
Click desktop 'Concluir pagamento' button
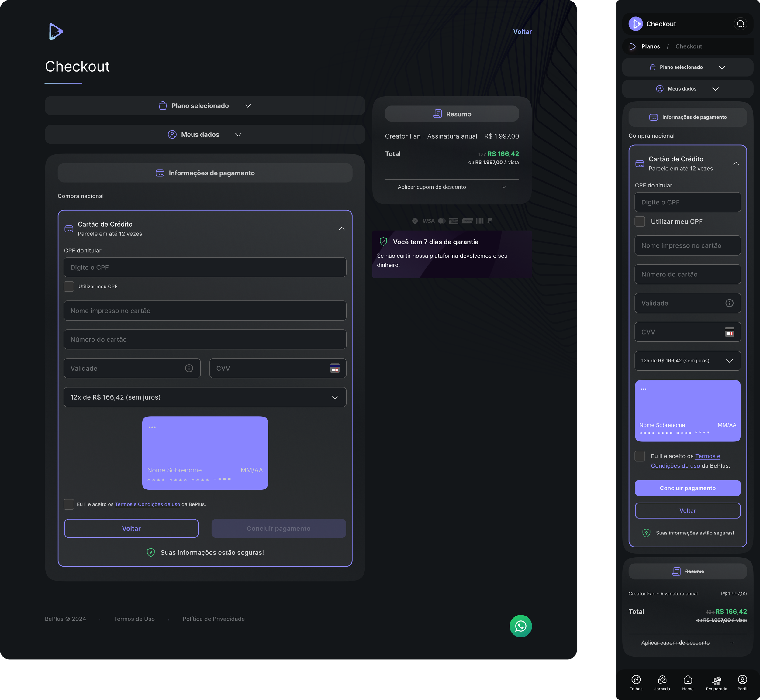278,528
